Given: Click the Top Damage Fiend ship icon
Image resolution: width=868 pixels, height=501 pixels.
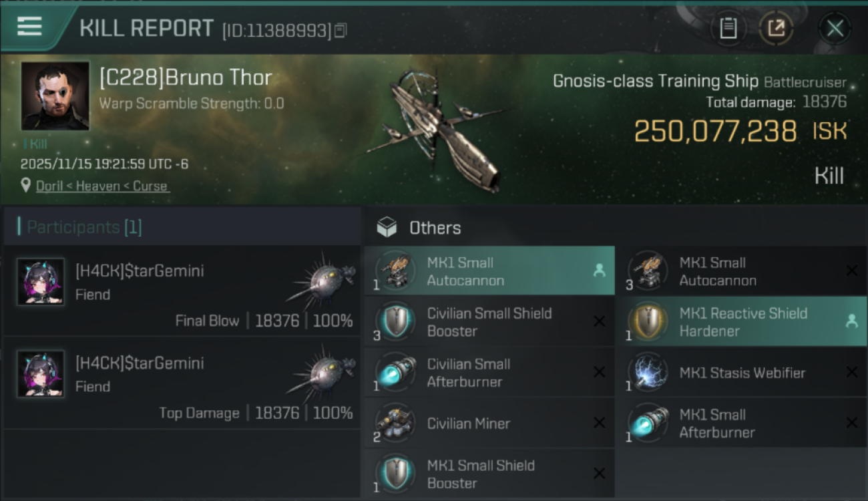Looking at the screenshot, I should click(324, 373).
